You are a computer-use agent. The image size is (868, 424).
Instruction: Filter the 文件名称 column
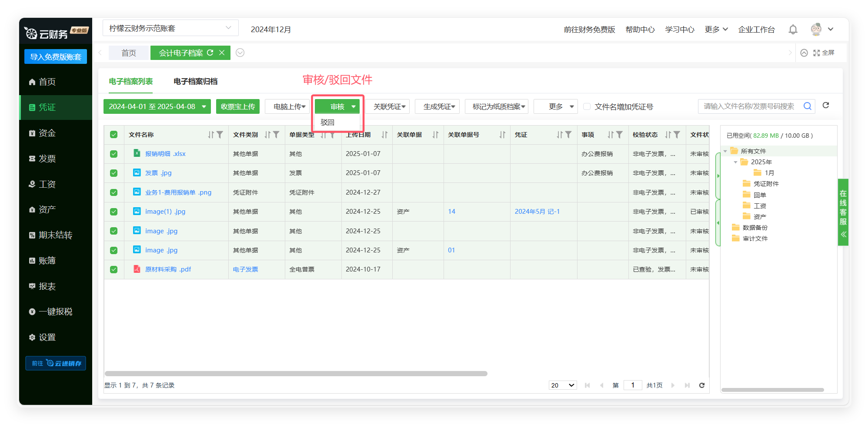[x=220, y=135]
